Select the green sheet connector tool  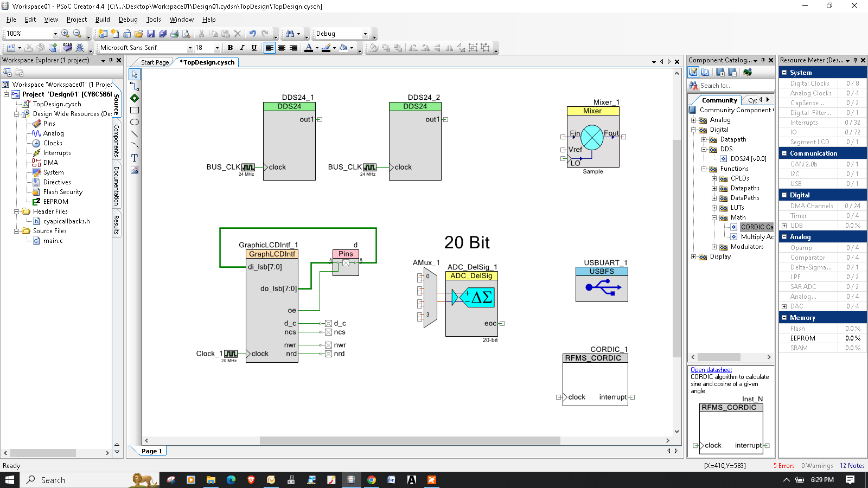click(135, 98)
